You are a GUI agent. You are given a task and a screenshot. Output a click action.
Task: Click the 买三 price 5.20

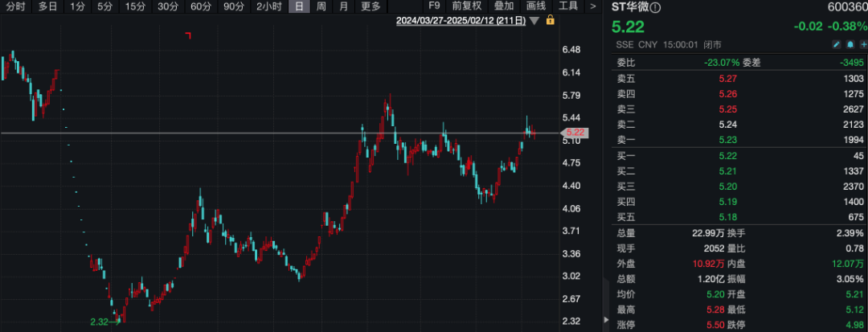pos(728,186)
